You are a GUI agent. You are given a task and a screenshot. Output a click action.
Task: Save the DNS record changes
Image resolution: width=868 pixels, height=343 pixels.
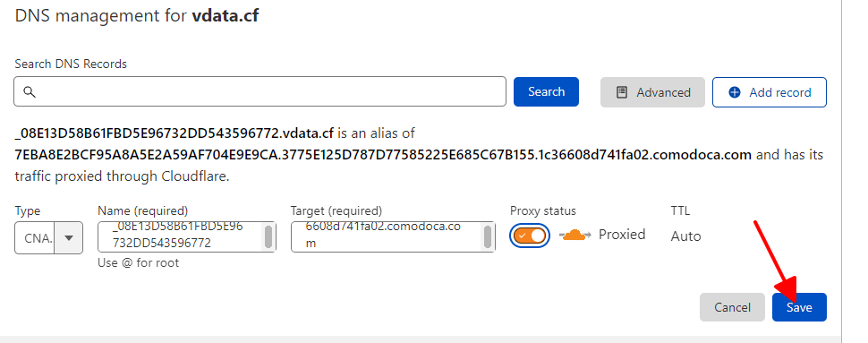pyautogui.click(x=799, y=307)
